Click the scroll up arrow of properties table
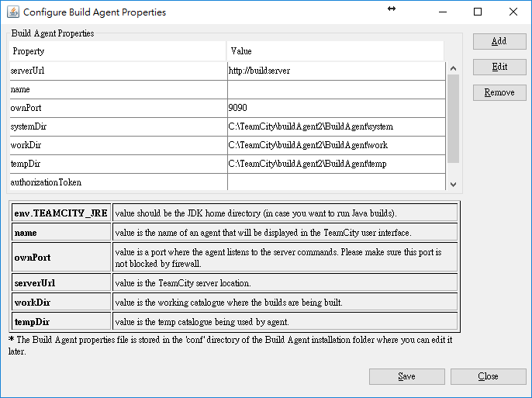Image resolution: width=532 pixels, height=398 pixels. (x=453, y=68)
